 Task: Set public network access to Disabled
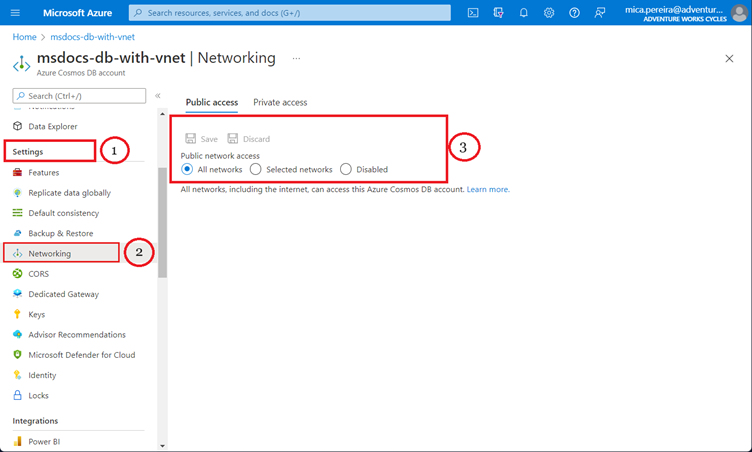tap(346, 170)
